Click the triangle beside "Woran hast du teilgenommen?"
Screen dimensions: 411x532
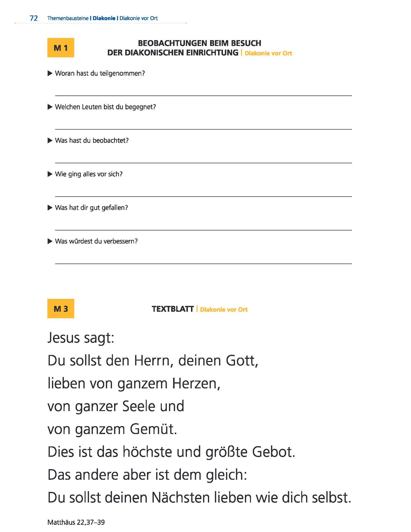click(50, 73)
